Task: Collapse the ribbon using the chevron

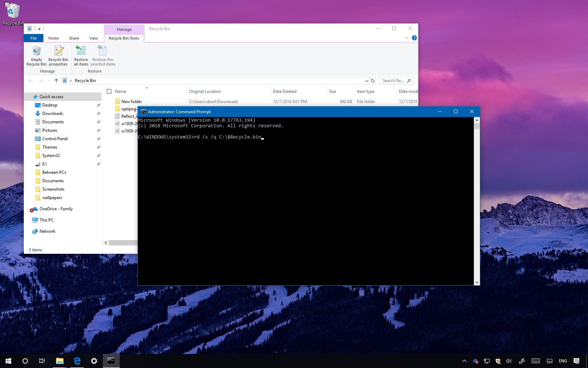Action: click(x=406, y=38)
